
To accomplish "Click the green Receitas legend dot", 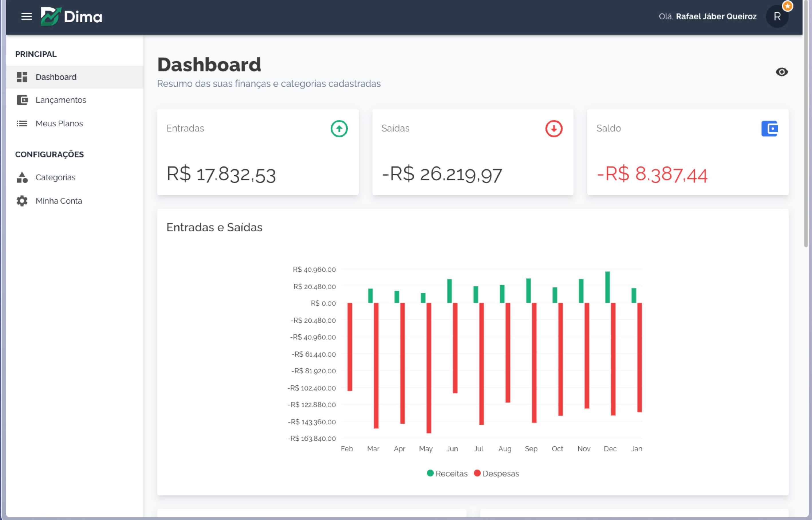I will pyautogui.click(x=430, y=473).
